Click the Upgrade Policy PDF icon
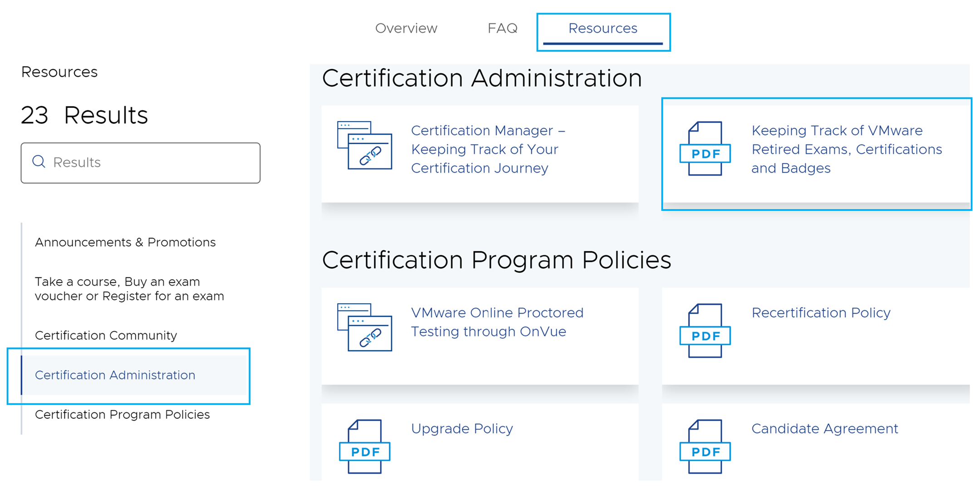This screenshot has width=980, height=500. (x=364, y=447)
